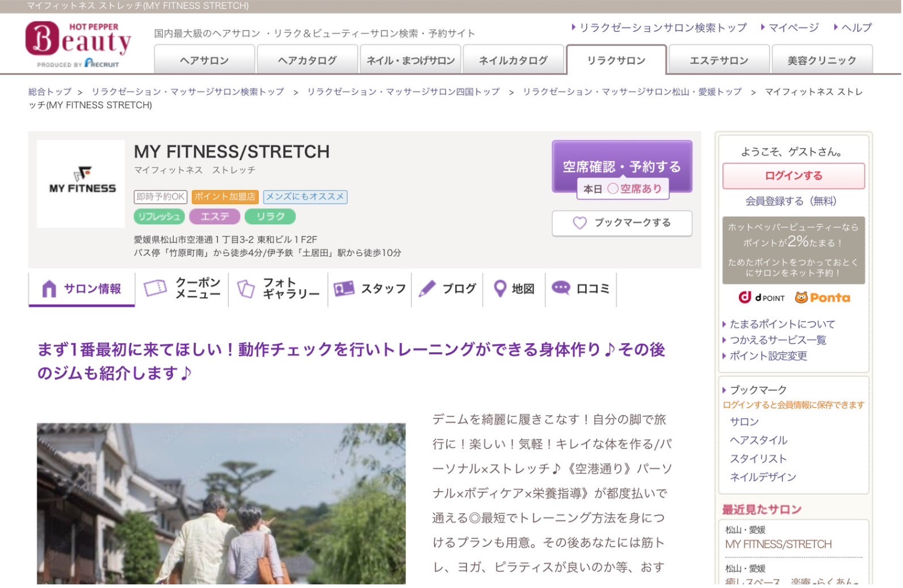The image size is (903, 588).
Task: Click the elderly couple salon photo
Action: coord(221,504)
